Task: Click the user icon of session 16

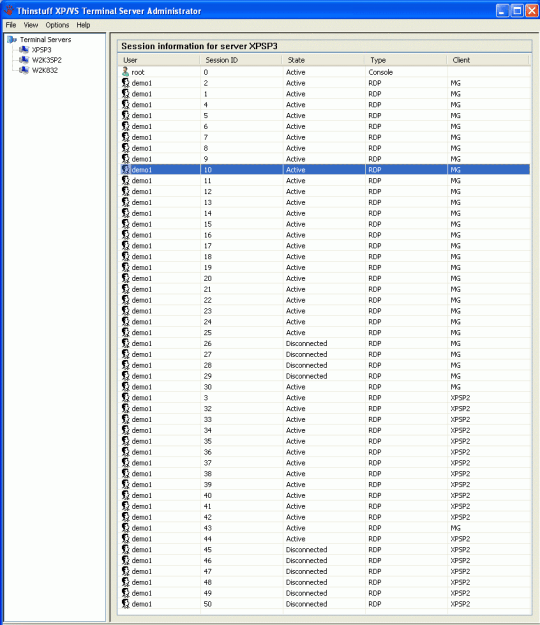Action: point(126,235)
